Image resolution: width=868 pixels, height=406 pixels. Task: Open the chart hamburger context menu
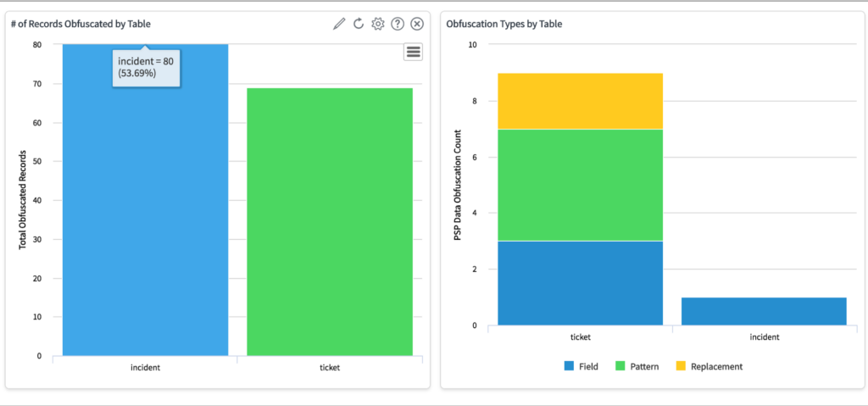414,52
